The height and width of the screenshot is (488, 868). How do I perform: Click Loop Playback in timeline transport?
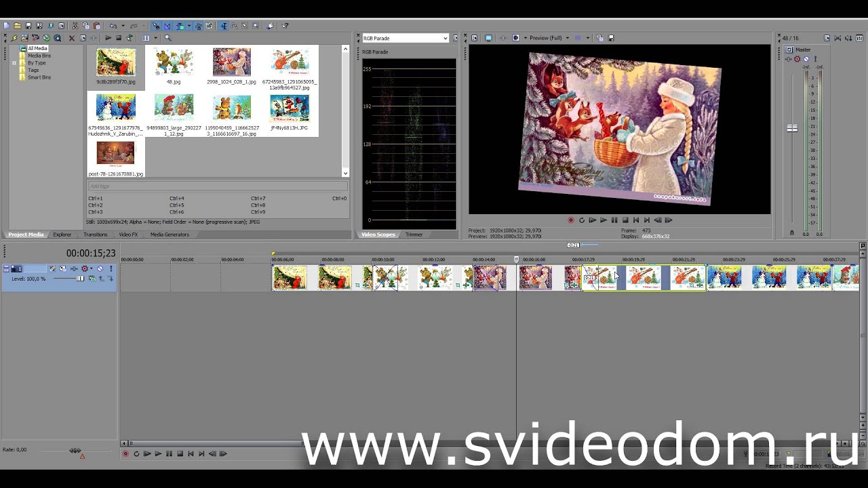click(136, 453)
